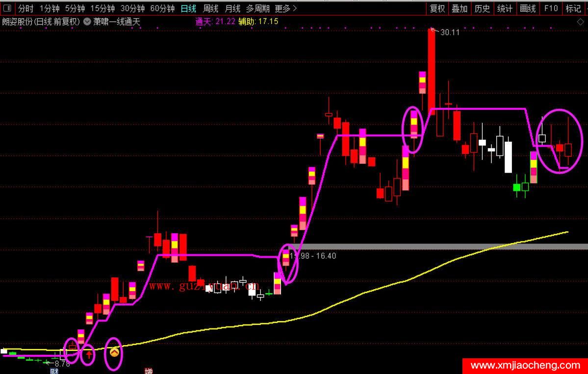588x374 pixels.
Task: Click the 30.11 high price arrow marker
Action: (x=433, y=30)
